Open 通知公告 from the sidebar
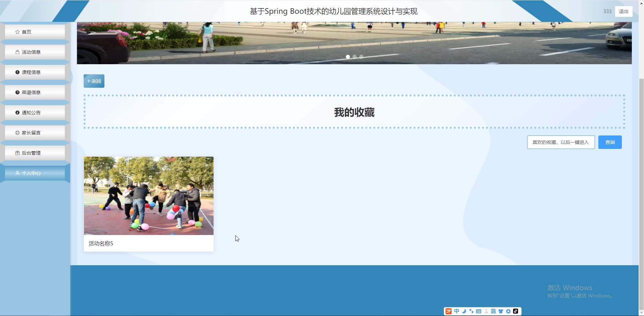 [35, 113]
